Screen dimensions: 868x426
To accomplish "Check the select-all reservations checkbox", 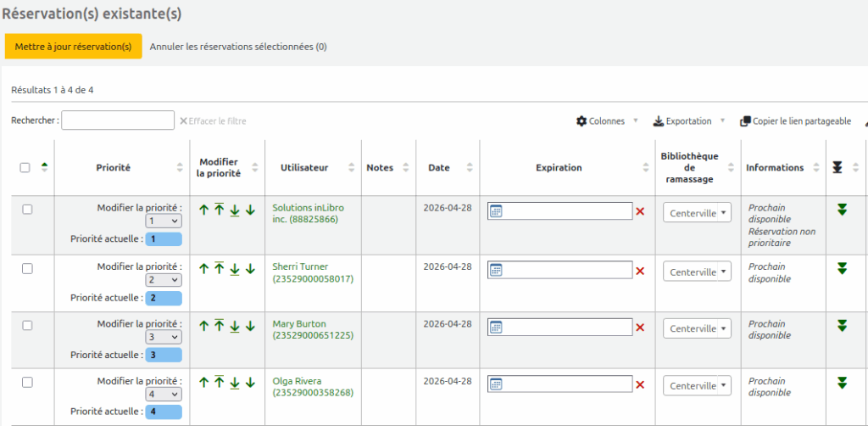I will pyautogui.click(x=25, y=168).
